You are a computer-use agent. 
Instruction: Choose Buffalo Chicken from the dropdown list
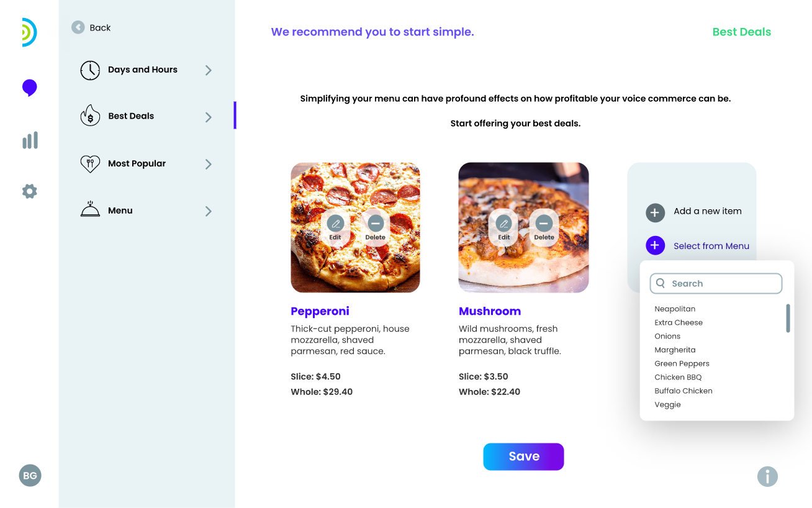click(683, 391)
